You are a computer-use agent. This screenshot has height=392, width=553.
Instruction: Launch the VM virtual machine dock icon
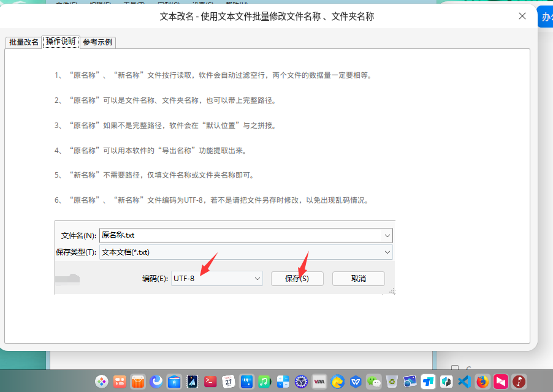(x=319, y=382)
